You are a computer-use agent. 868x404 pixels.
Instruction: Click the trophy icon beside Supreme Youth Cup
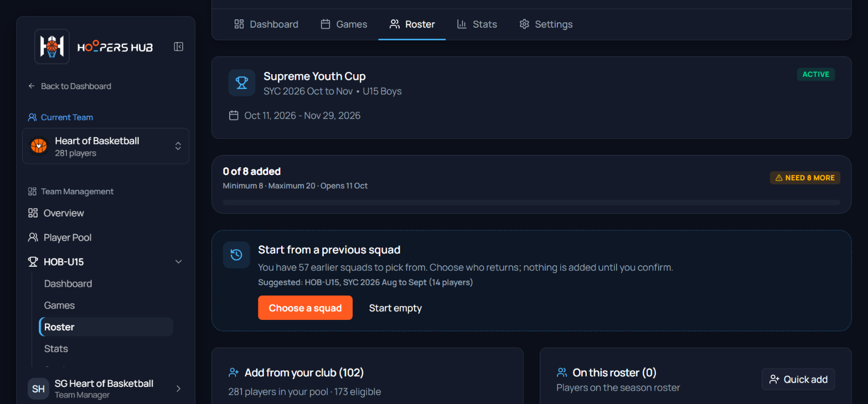click(x=242, y=83)
